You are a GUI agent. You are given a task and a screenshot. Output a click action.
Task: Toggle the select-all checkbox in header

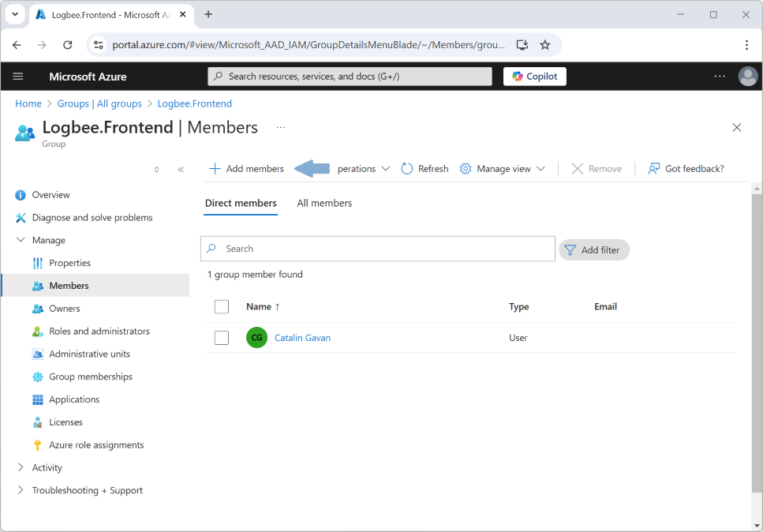[x=222, y=307]
